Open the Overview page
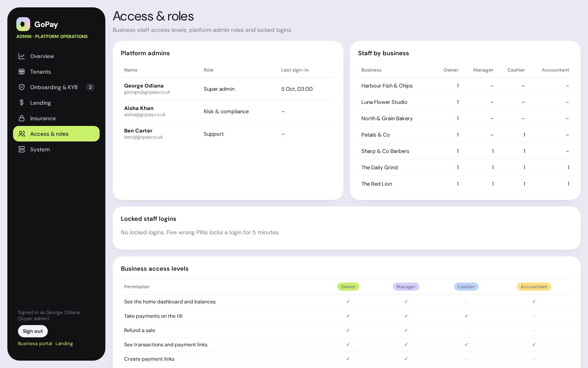 click(56, 56)
